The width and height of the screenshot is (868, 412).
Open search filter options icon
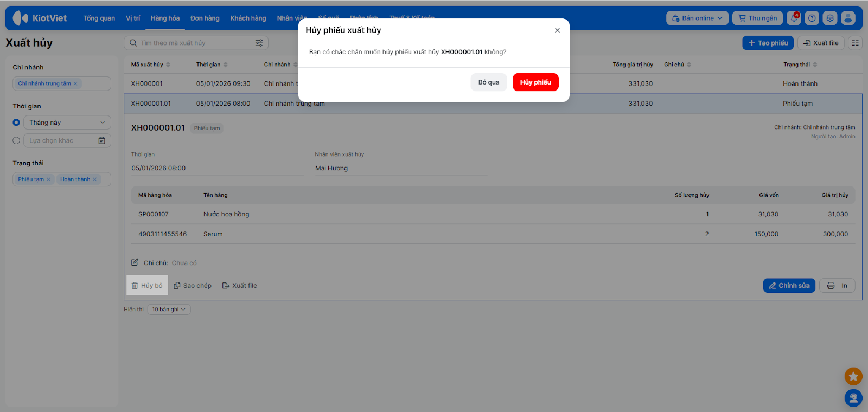pos(259,43)
